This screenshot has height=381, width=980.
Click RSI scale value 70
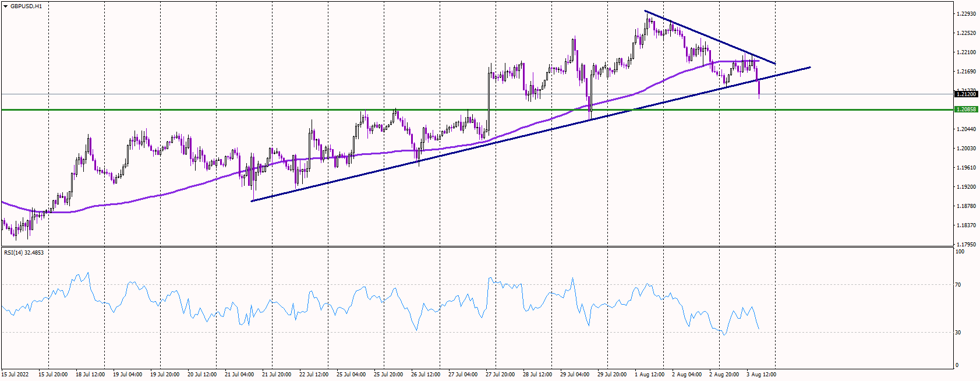pos(958,285)
